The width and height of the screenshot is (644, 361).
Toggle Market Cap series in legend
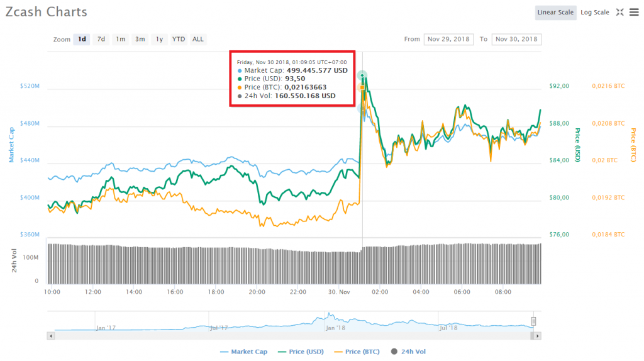tap(243, 352)
